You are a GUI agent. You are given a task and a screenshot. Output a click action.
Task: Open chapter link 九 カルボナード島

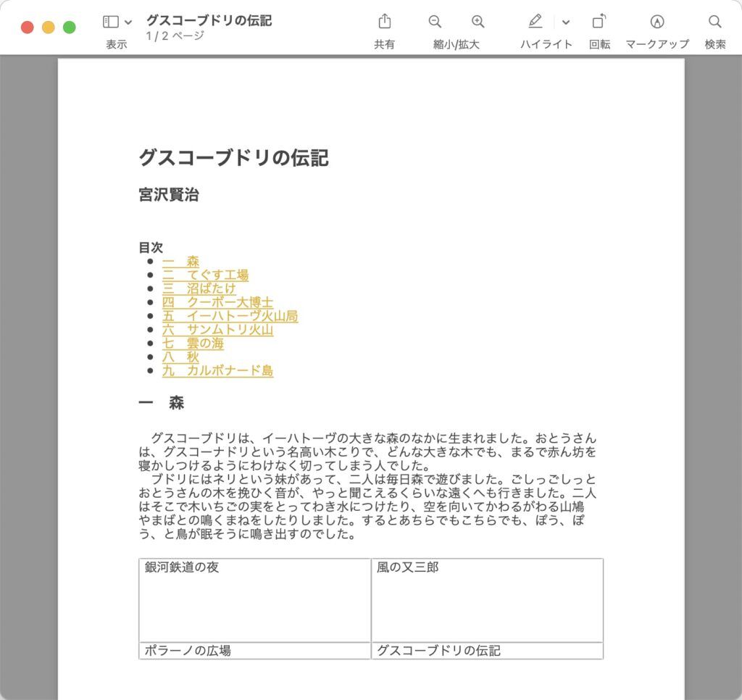tap(217, 370)
